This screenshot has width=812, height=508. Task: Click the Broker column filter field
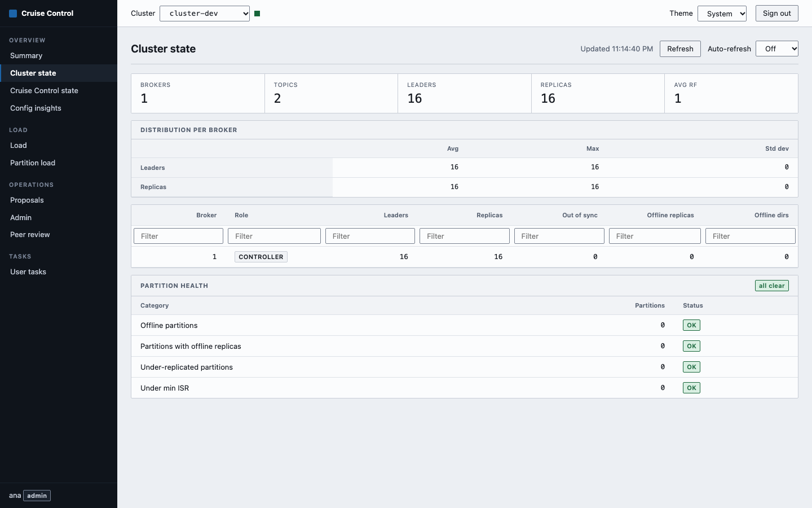178,236
